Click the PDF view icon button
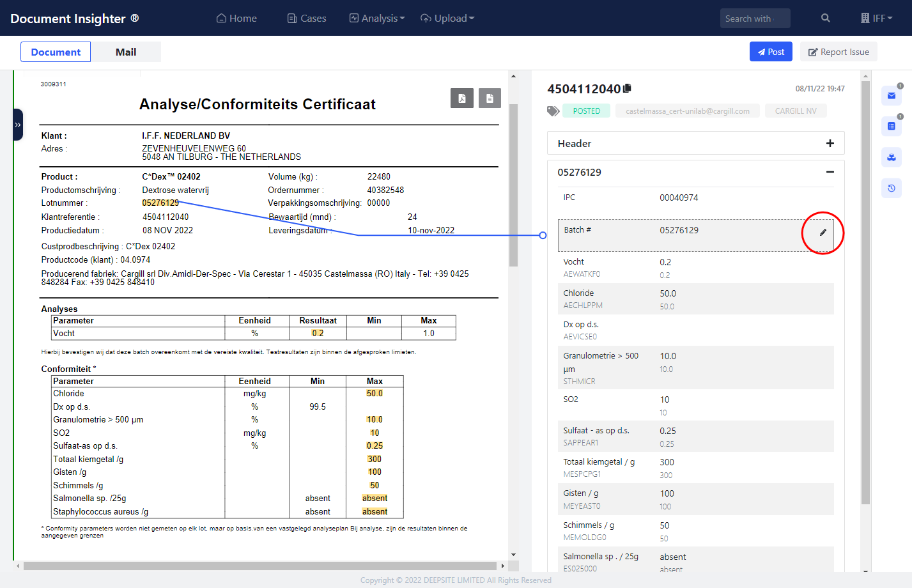The image size is (912, 588). pyautogui.click(x=461, y=98)
